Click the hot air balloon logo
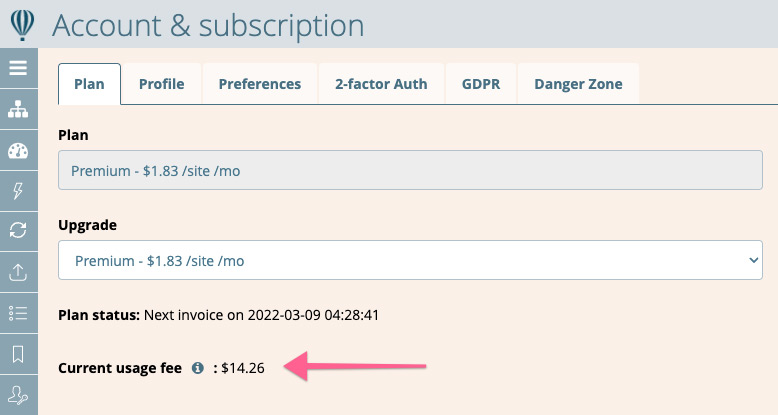This screenshot has height=415, width=778. tap(22, 25)
